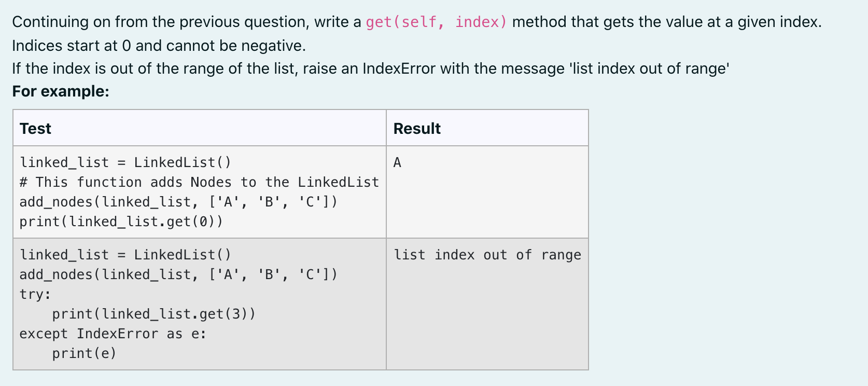Click the print(e) code line

coord(84,353)
